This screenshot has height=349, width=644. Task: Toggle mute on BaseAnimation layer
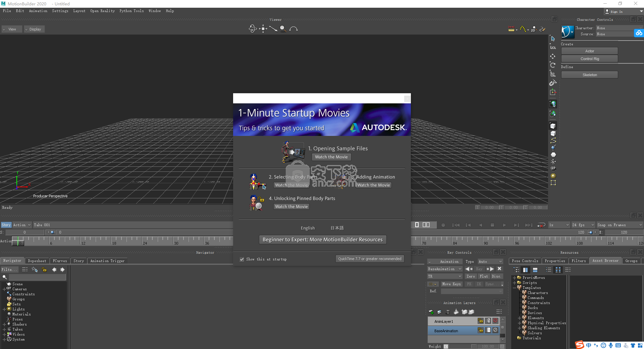pyautogui.click(x=495, y=330)
